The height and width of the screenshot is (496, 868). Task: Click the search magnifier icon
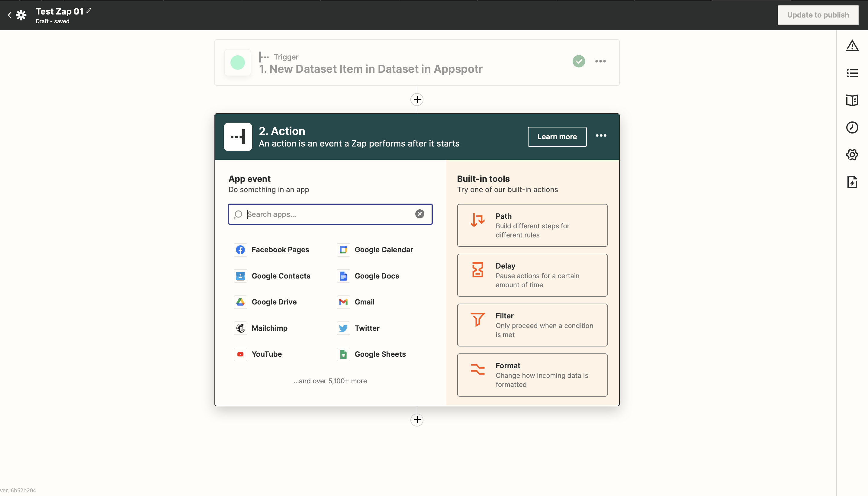[238, 214]
